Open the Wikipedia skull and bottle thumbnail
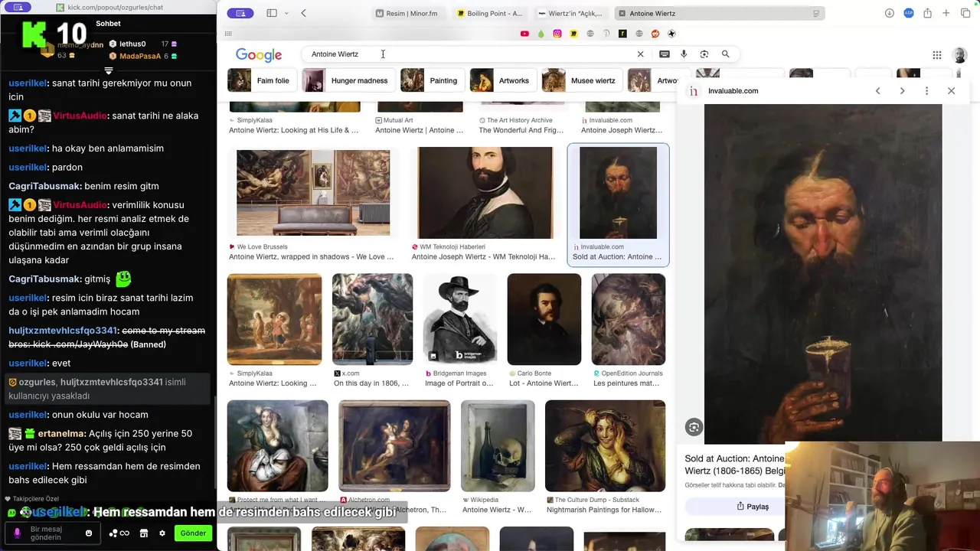Image resolution: width=980 pixels, height=551 pixels. [x=498, y=445]
